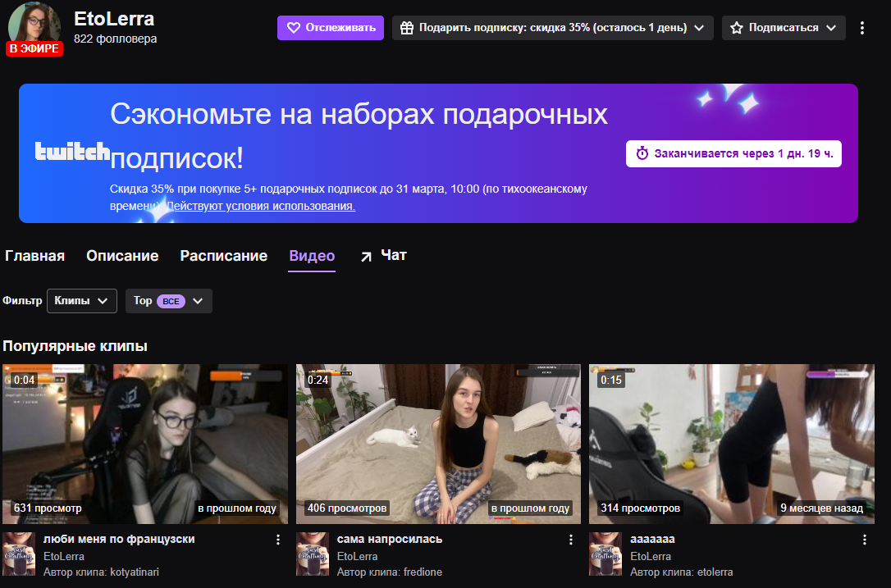Viewport: 891px width, 588px height.
Task: Open 'Действуют условия использования' terms link
Action: pos(261,206)
